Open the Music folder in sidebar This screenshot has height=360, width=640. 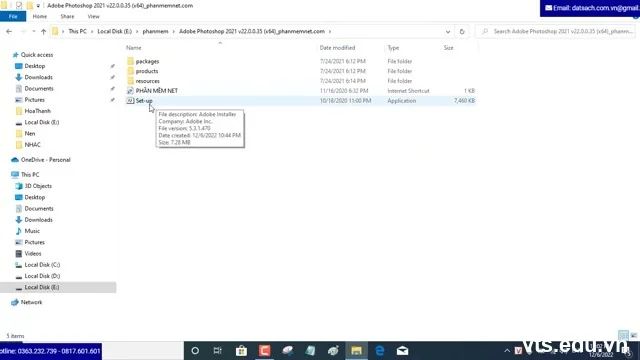[32, 231]
